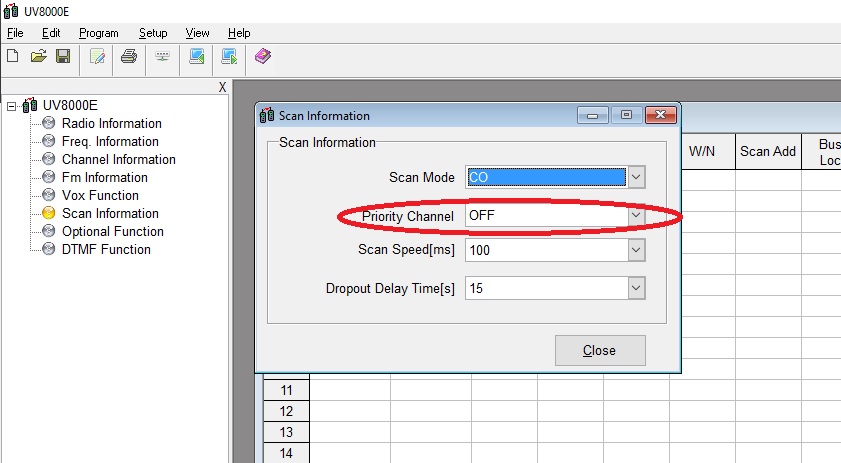
Task: Select Freq. Information in tree
Action: [x=110, y=142]
